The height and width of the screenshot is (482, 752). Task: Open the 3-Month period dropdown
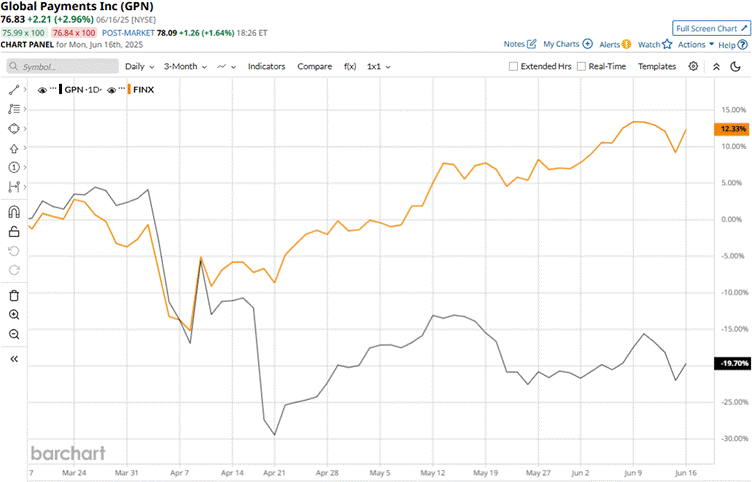(185, 67)
